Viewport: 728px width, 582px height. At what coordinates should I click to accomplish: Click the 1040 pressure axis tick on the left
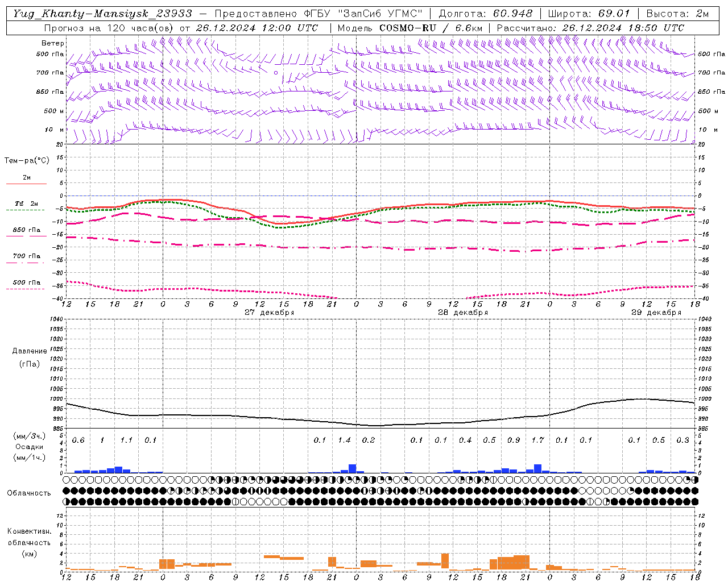coord(56,319)
